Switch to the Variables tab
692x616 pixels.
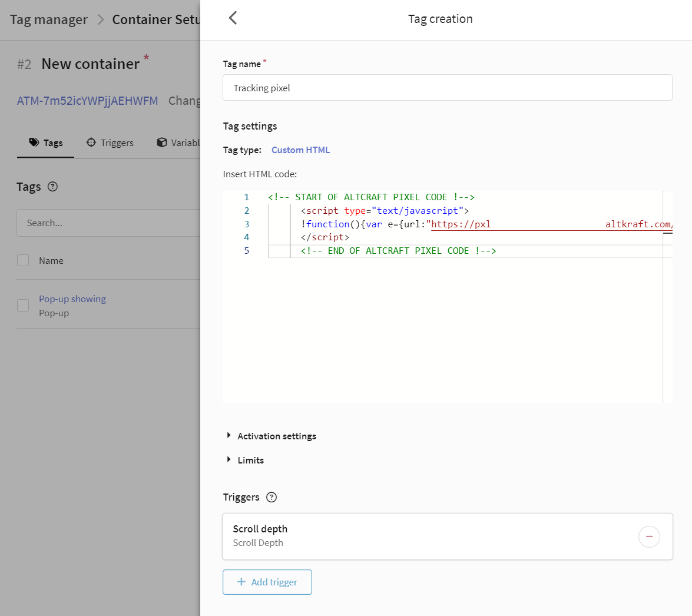click(178, 143)
